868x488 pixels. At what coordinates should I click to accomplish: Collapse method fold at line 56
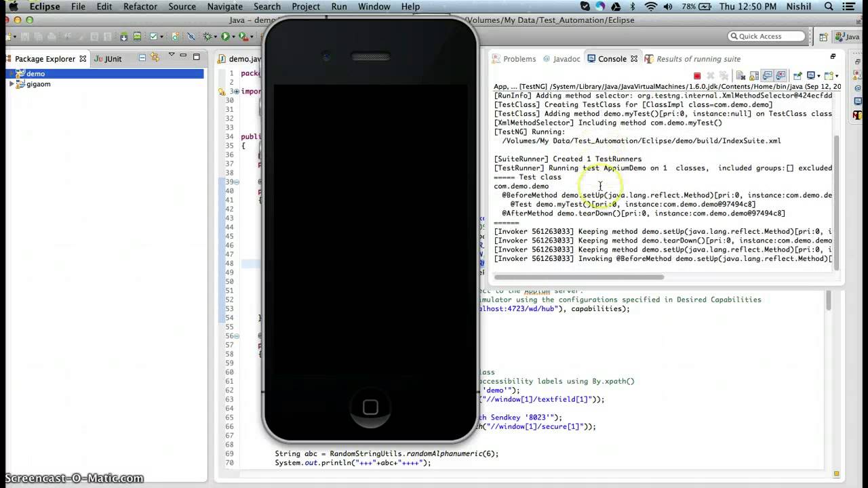[236, 335]
